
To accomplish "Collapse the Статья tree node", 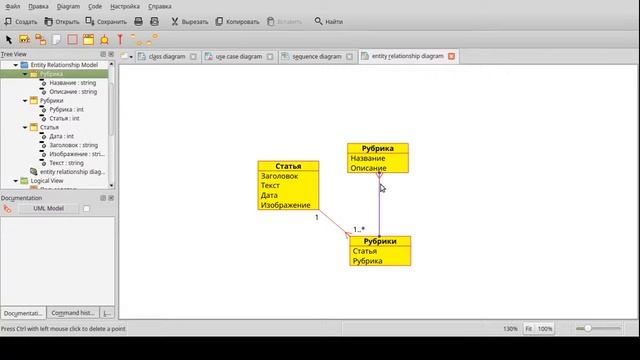I will pos(25,127).
